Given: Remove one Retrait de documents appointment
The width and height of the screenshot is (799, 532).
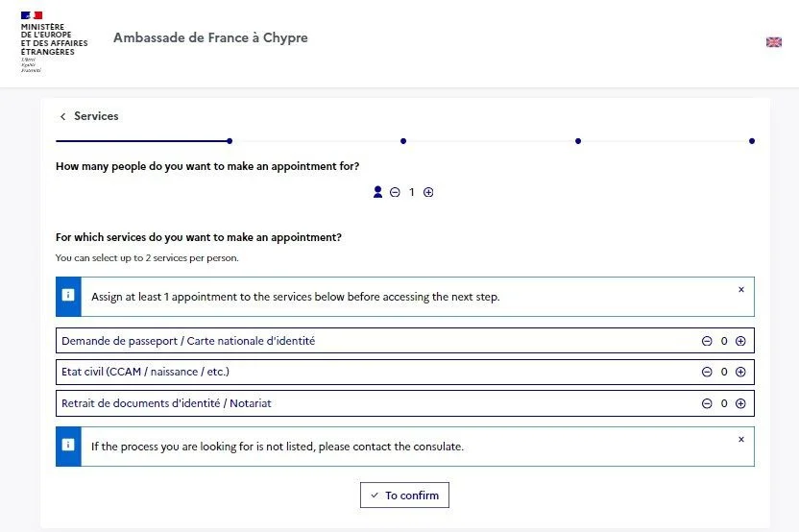Looking at the screenshot, I should (707, 403).
